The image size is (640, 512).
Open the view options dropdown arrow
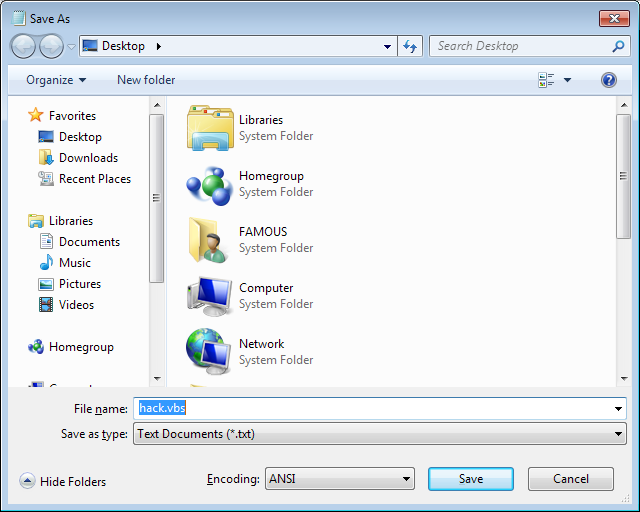(x=567, y=80)
